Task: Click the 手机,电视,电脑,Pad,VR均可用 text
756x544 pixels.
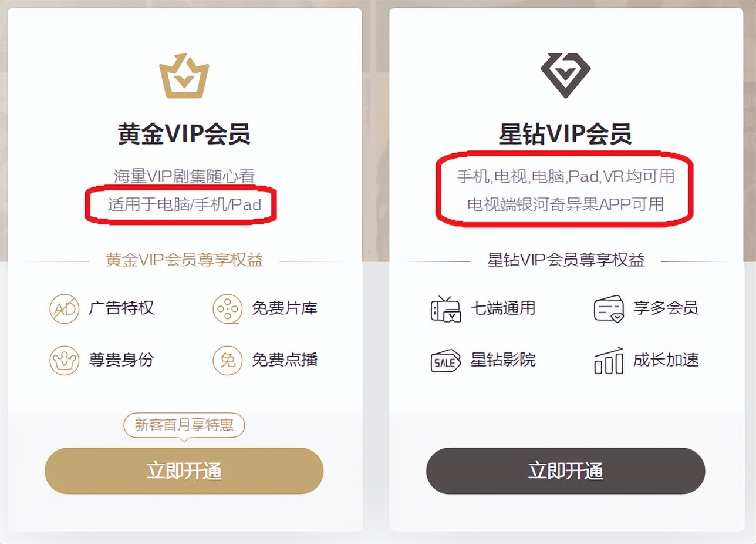Action: pos(566,176)
